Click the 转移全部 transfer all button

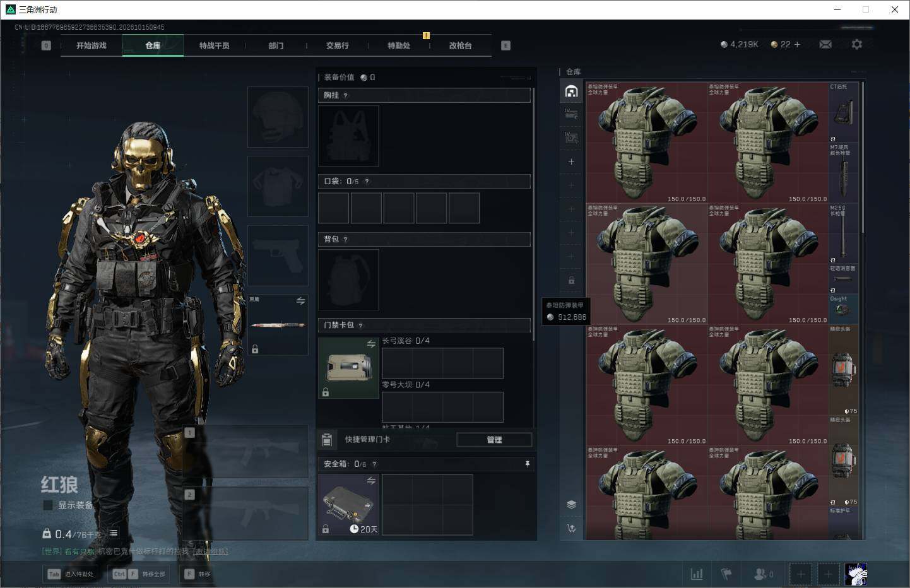pos(139,574)
